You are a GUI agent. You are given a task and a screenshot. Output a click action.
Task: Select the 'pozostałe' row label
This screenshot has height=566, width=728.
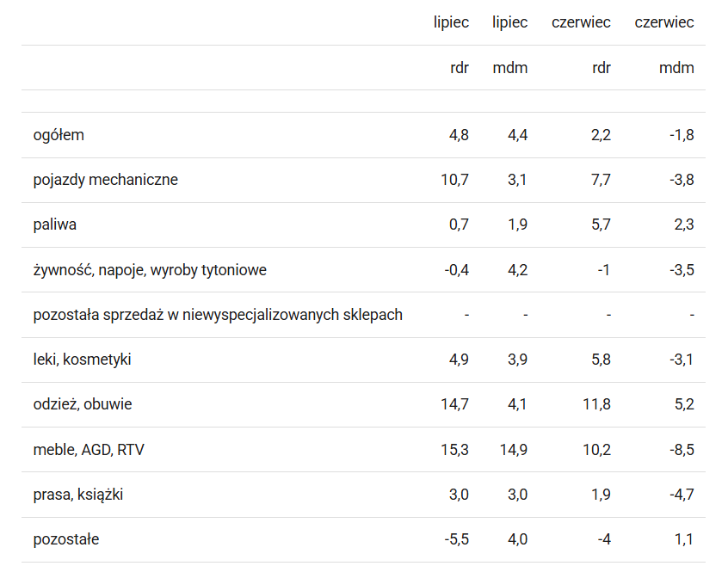pos(66,539)
